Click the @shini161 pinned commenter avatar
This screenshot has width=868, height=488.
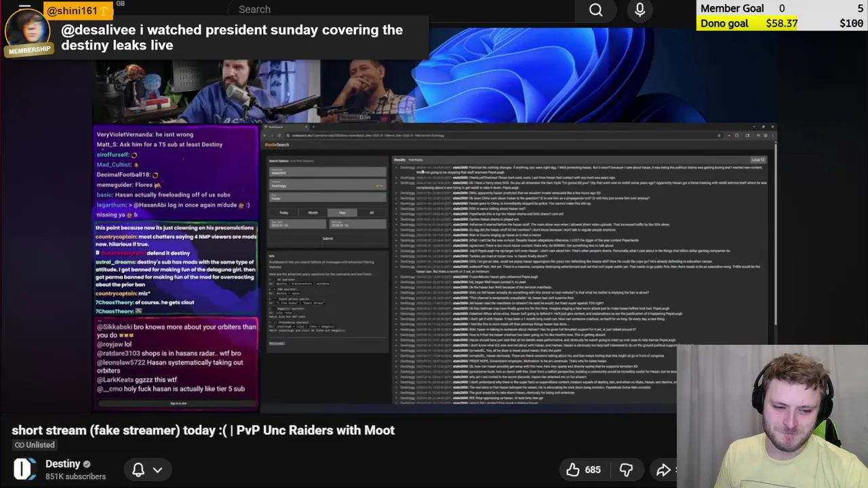pos(28,28)
